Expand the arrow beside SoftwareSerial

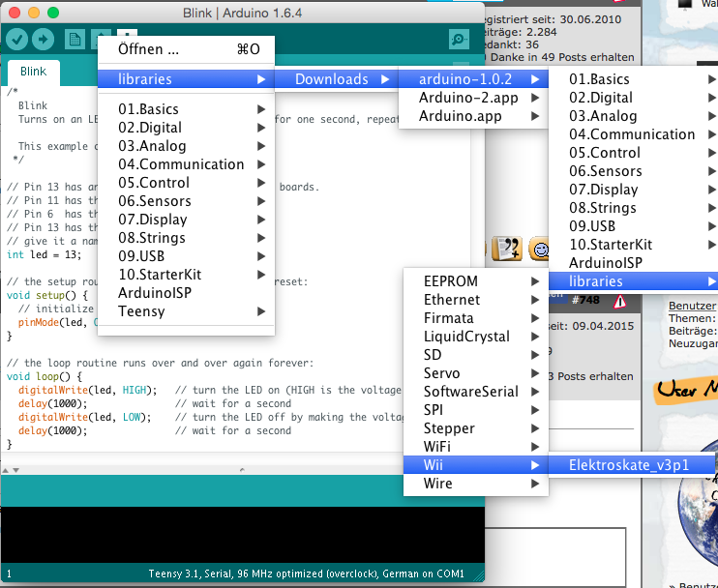click(x=535, y=392)
